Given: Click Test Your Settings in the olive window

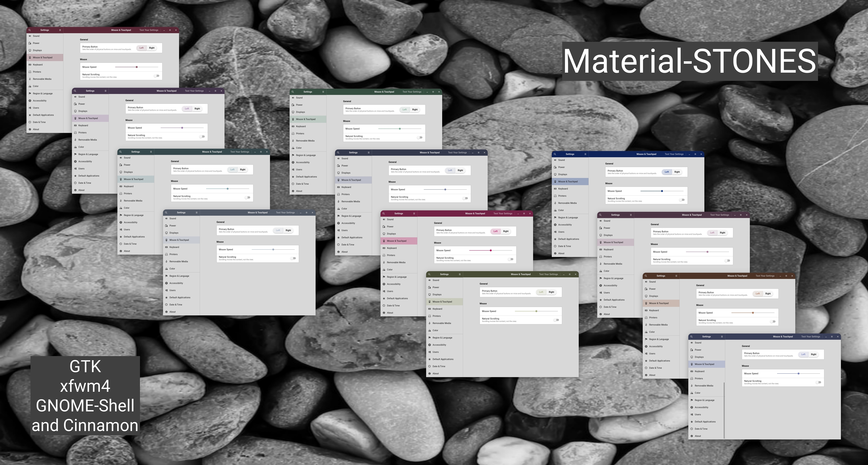Looking at the screenshot, I should [x=548, y=274].
